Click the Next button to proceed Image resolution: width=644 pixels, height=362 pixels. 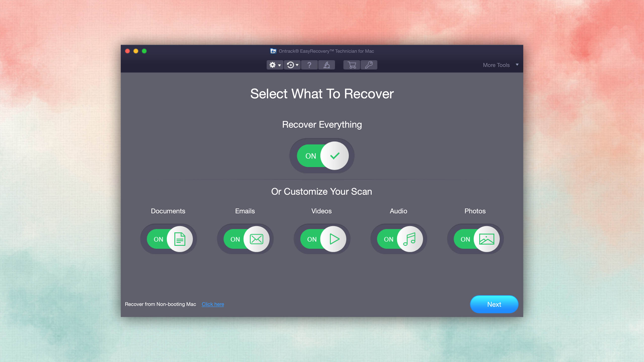pos(494,304)
